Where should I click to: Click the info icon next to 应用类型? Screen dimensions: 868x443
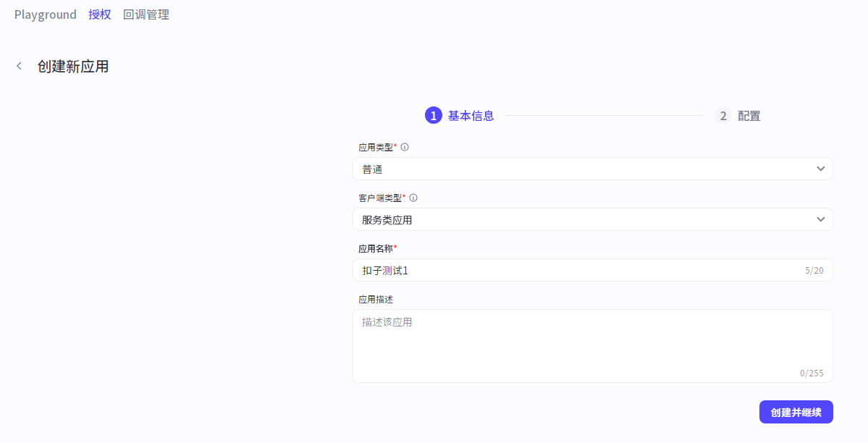pos(405,147)
